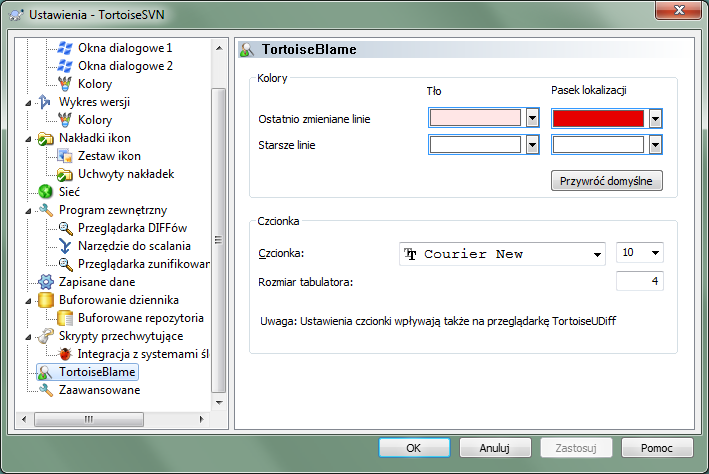Open Pasek lokalizacji dropdown for Ostatnio zmieniane linie

point(656,118)
